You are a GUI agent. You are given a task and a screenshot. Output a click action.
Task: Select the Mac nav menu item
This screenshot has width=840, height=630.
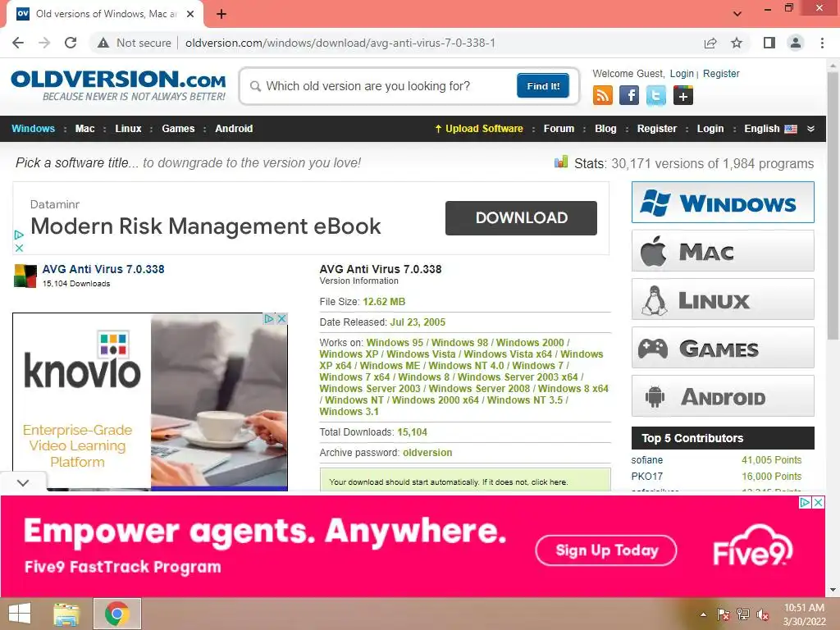(x=84, y=129)
